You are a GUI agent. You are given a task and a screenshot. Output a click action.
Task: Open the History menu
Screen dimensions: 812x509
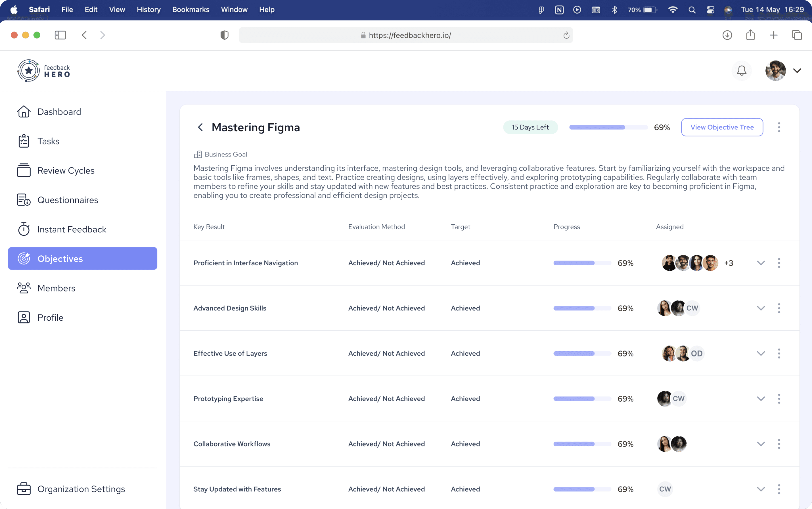(149, 10)
